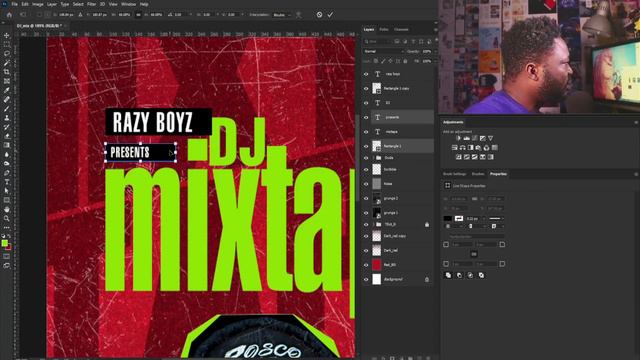The height and width of the screenshot is (360, 640).
Task: Hide the 'Background' layer
Action: pos(366,280)
